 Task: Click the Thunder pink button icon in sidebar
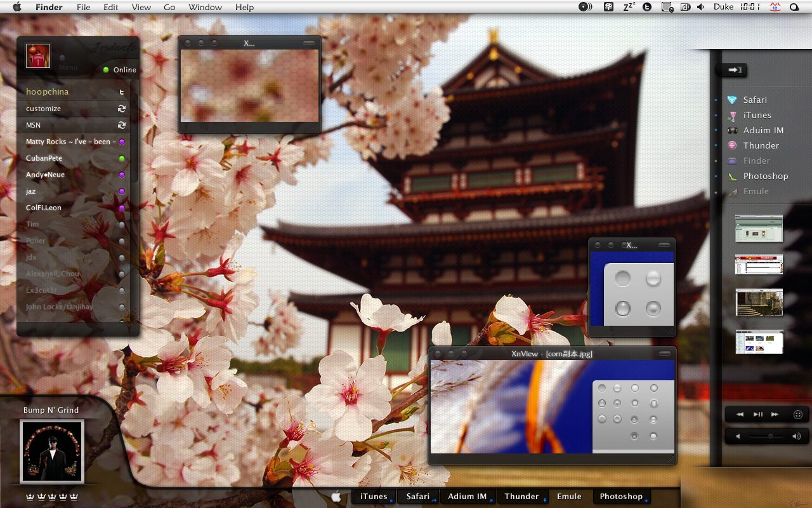coord(733,145)
